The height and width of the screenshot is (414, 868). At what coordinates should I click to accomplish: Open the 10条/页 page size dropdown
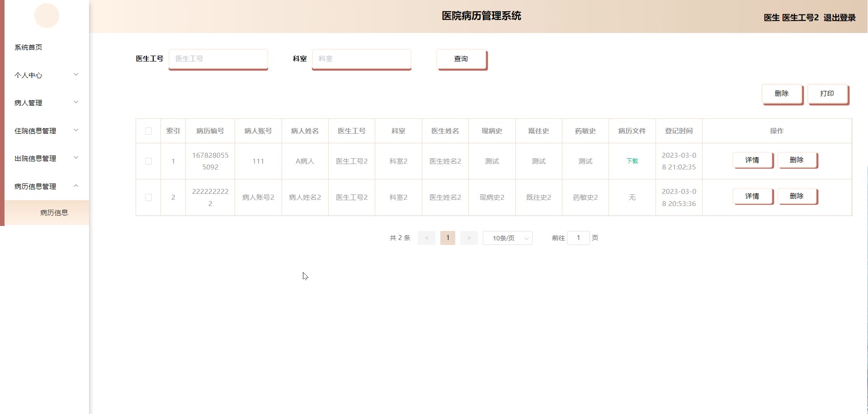pos(507,238)
